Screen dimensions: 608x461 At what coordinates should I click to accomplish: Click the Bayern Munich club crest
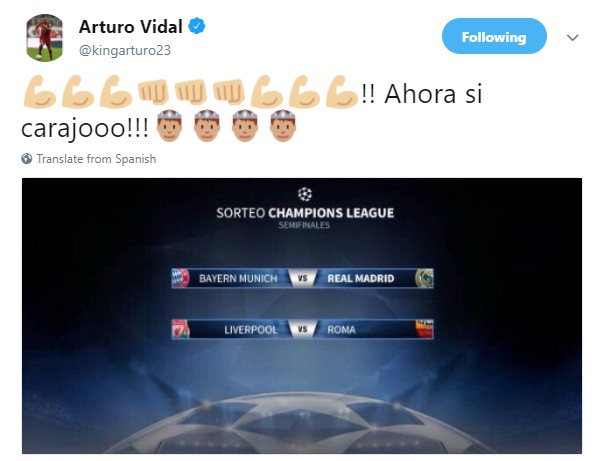pyautogui.click(x=180, y=278)
